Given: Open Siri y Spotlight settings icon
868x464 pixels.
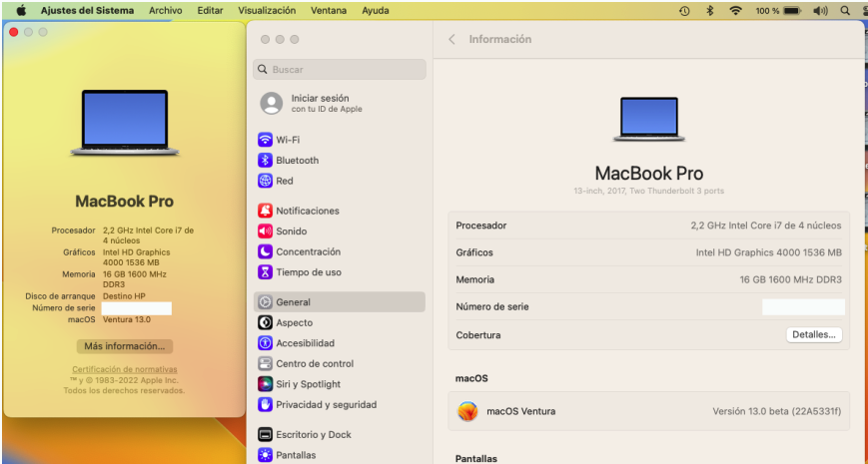Looking at the screenshot, I should (x=266, y=384).
